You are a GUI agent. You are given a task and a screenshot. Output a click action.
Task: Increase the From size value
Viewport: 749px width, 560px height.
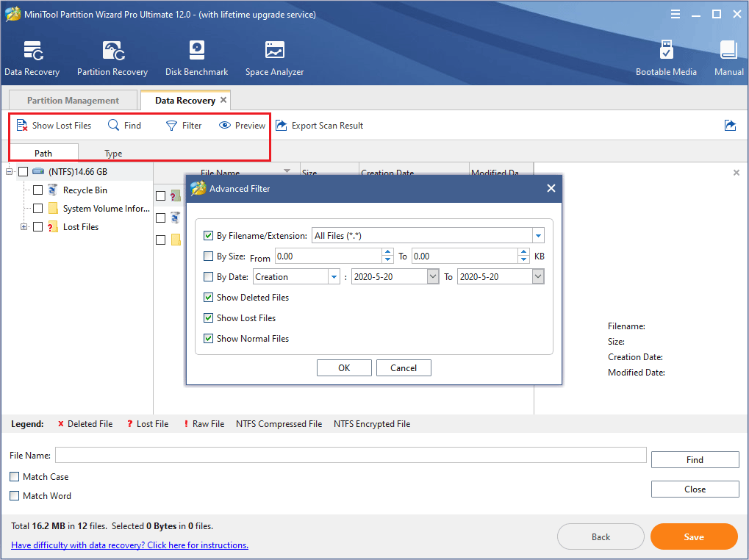tap(388, 252)
